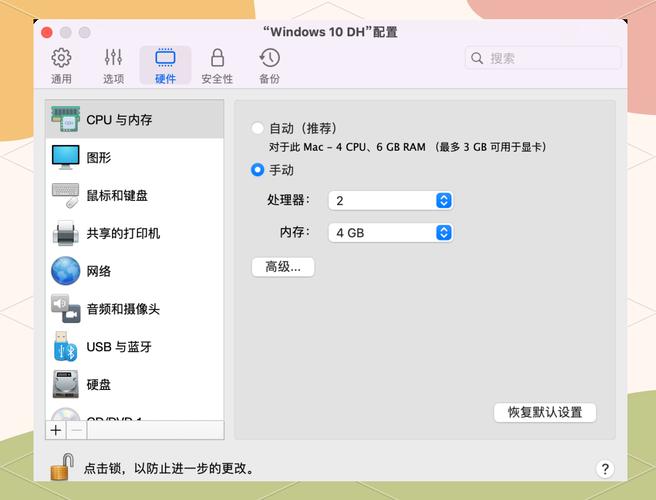Click the padlock to prevent further changes

[62, 466]
